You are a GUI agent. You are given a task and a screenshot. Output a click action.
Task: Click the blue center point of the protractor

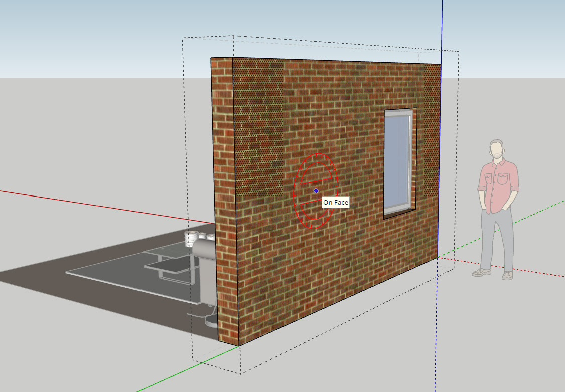tap(316, 191)
